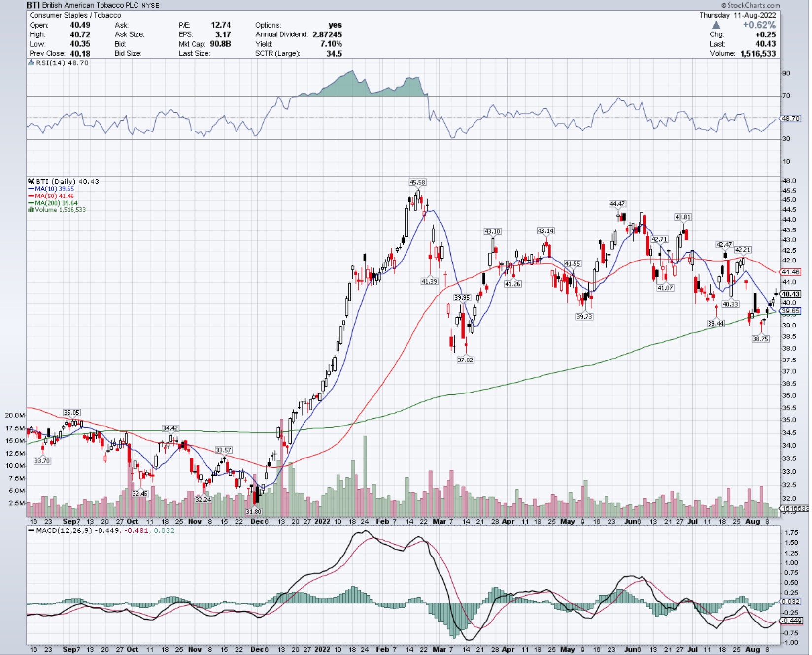The width and height of the screenshot is (812, 655).
Task: Click the 32.45 October low label
Action: tap(140, 493)
